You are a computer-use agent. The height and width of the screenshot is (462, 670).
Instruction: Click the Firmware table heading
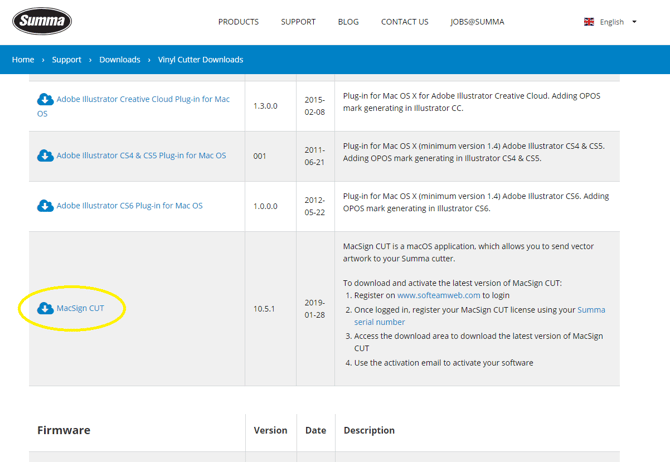coord(64,430)
